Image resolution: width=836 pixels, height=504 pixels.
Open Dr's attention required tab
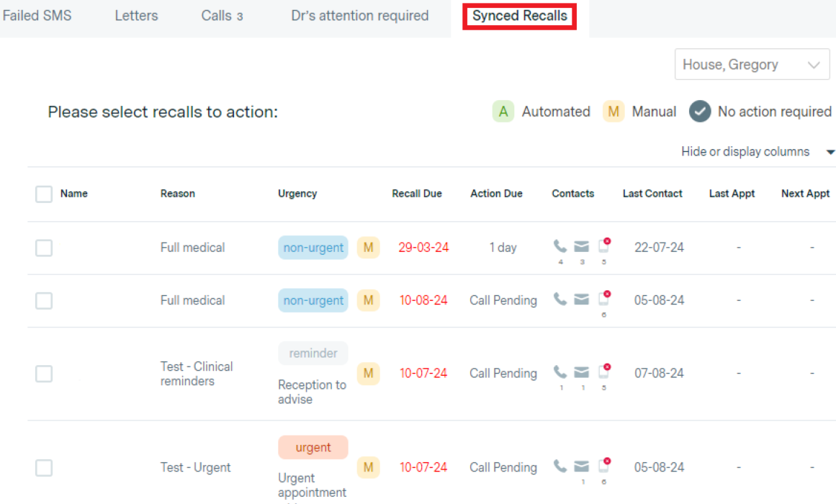(359, 16)
